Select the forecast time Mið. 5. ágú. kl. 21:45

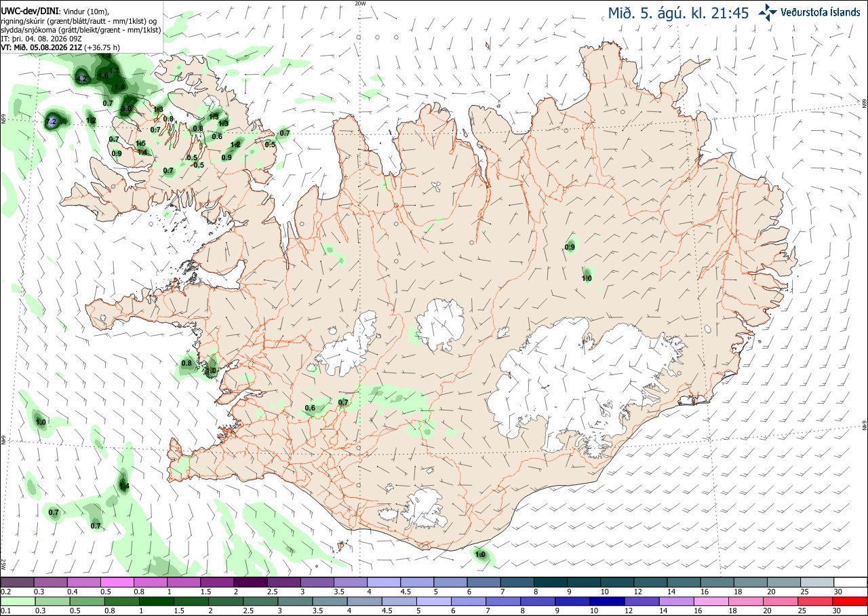[x=678, y=12]
